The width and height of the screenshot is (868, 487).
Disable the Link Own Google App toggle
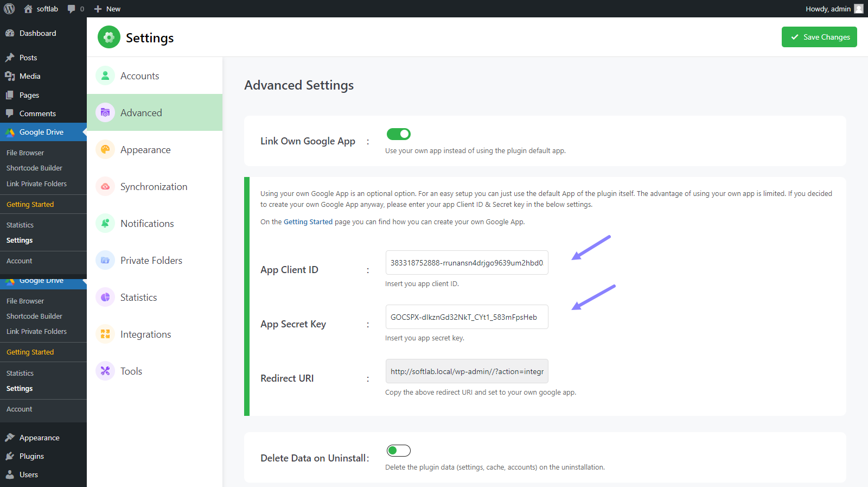(399, 134)
